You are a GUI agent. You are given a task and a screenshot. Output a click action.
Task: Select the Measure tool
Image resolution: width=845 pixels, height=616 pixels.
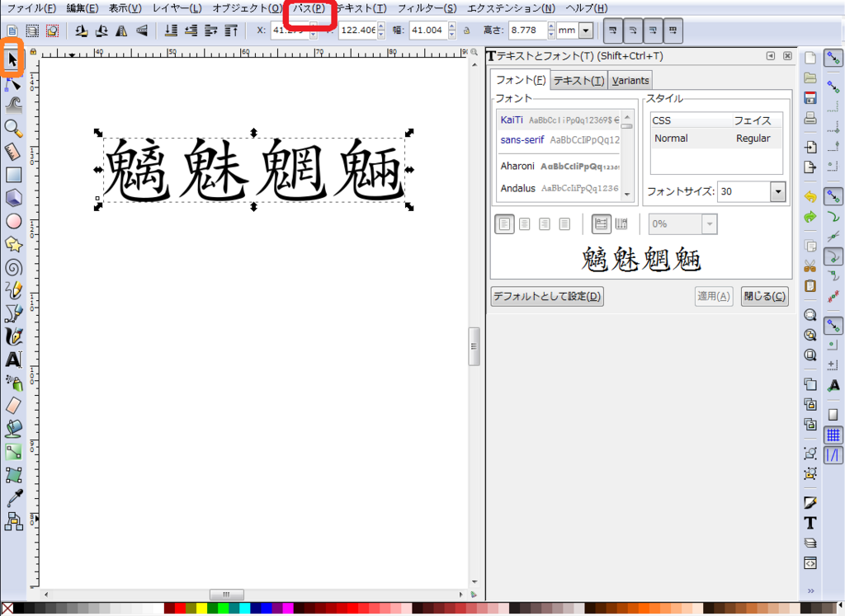[13, 152]
